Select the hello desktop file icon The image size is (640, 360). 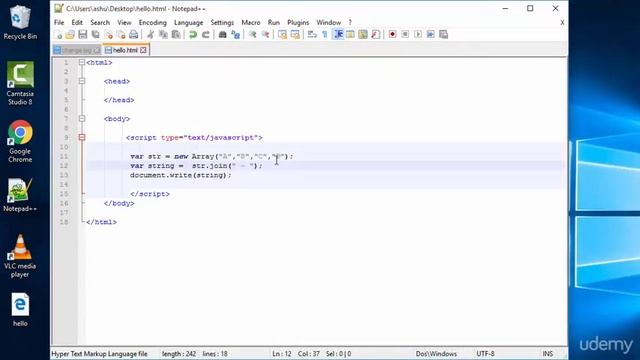pyautogui.click(x=20, y=310)
